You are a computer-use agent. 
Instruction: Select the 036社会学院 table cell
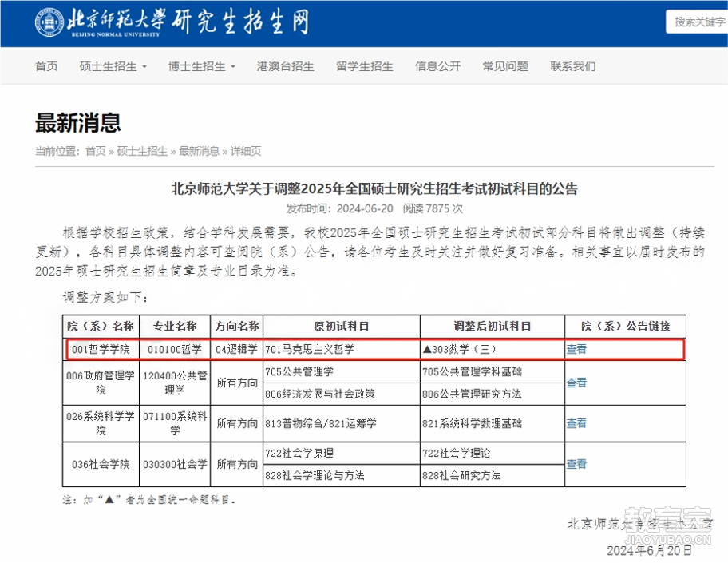pos(101,464)
